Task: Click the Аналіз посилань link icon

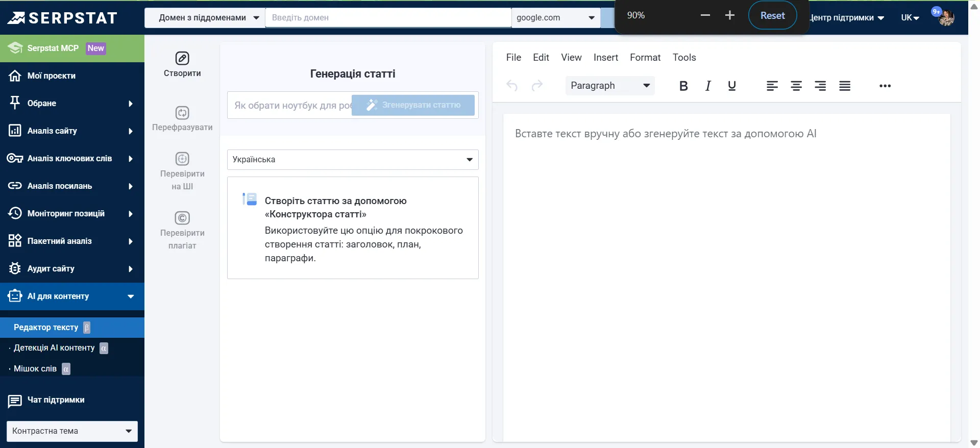Action: [15, 186]
